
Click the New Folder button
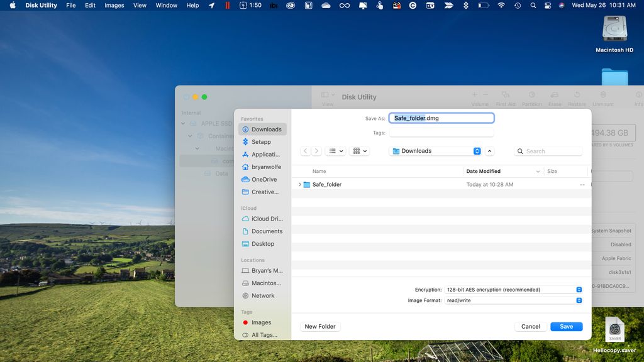pyautogui.click(x=319, y=326)
